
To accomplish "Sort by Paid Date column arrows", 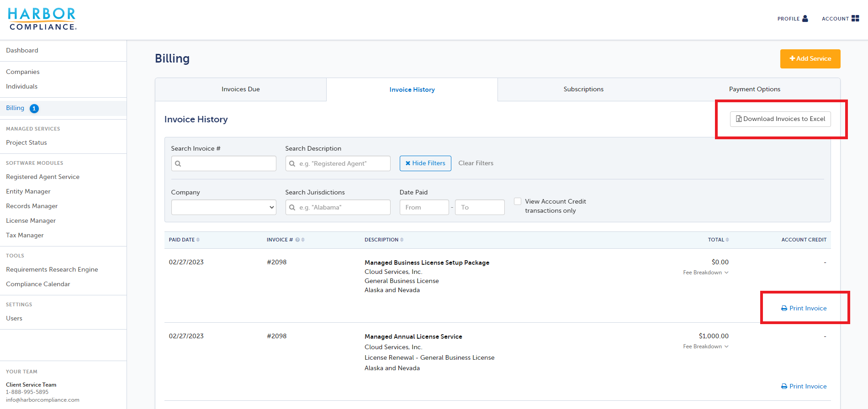I will pos(198,240).
